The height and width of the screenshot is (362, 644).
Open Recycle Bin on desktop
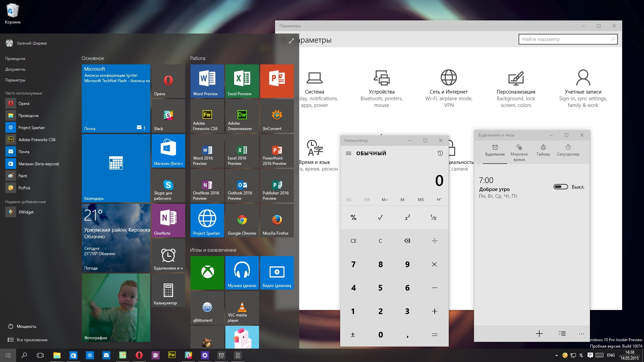(12, 13)
